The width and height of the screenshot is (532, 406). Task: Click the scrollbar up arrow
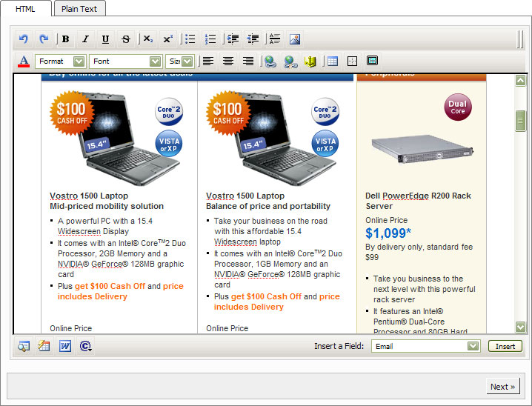[520, 81]
